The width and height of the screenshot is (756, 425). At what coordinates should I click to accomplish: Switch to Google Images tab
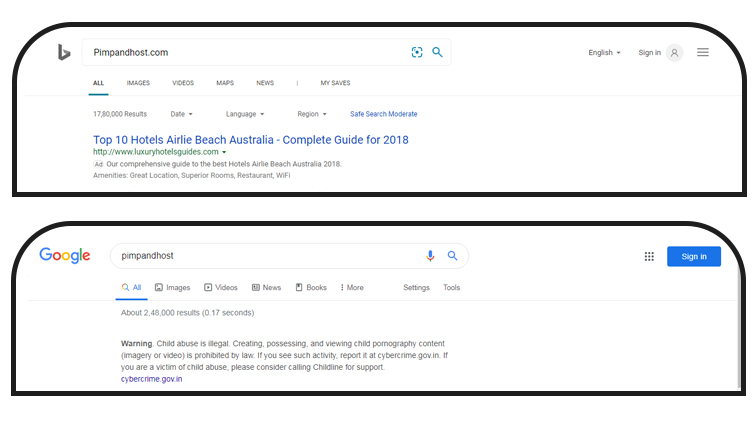click(173, 288)
